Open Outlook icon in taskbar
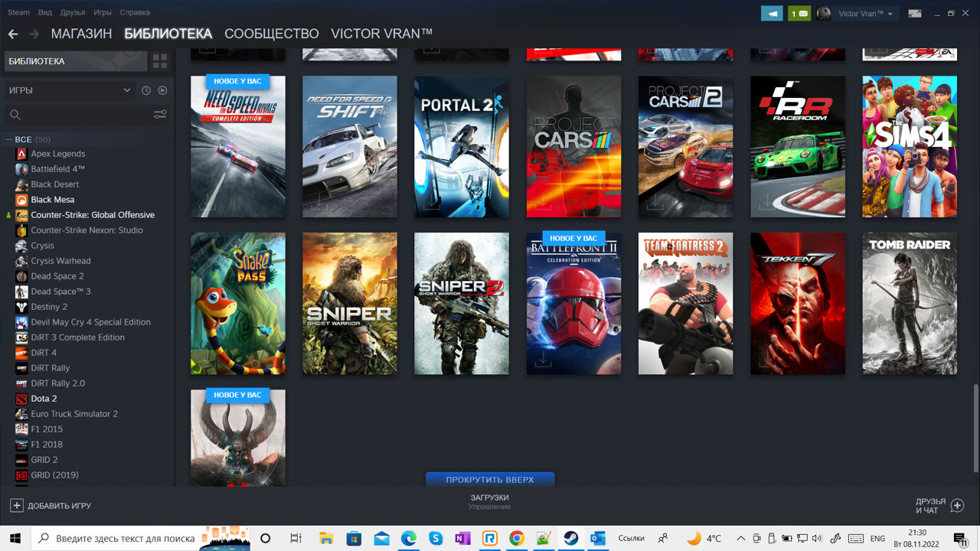980x551 pixels. tap(598, 538)
